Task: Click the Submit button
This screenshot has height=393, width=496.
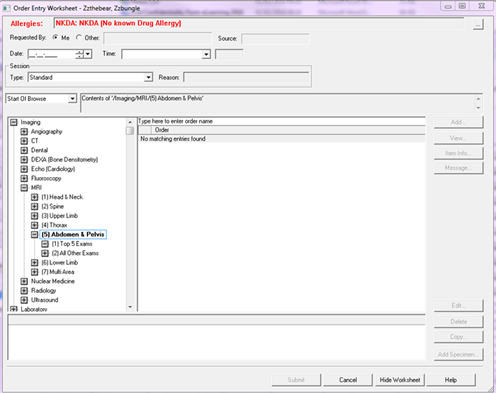Action: pos(296,380)
